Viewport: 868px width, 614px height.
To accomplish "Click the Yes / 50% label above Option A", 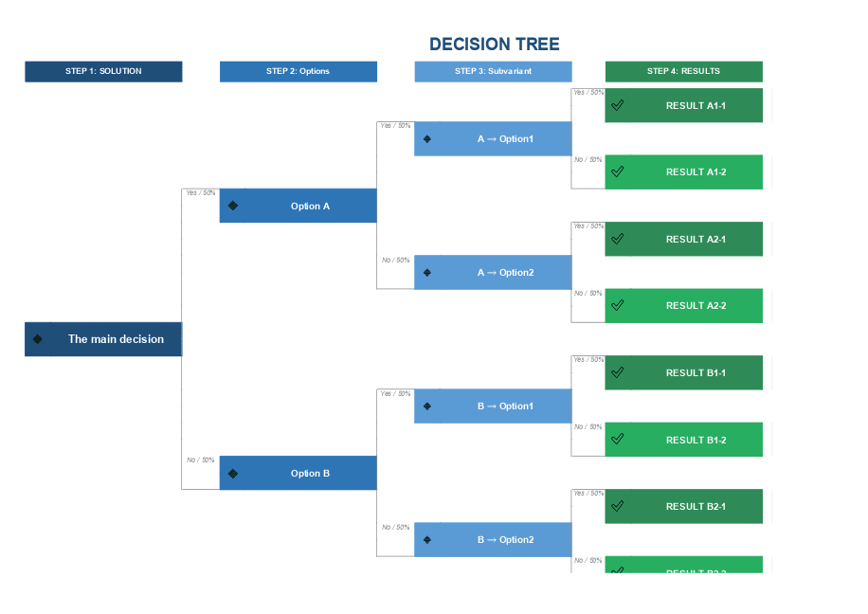I will 200,192.
